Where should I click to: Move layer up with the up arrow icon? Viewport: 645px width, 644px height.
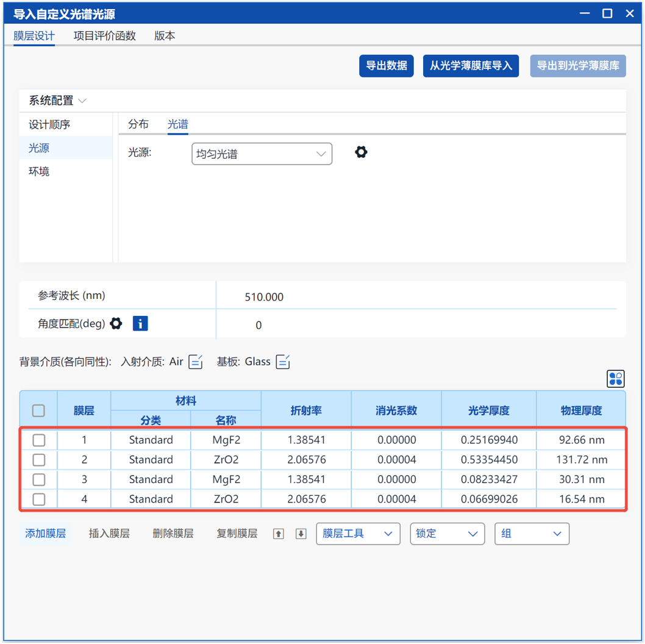(279, 534)
